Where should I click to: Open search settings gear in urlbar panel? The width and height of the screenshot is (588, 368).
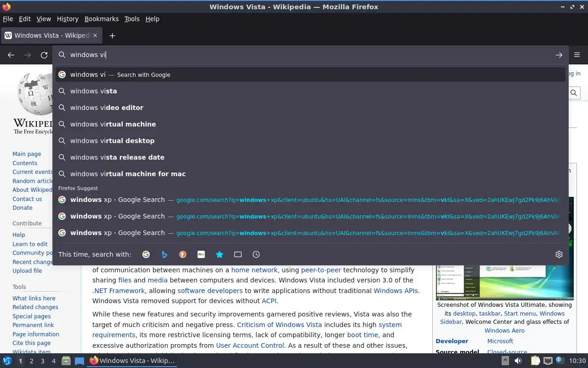559,254
